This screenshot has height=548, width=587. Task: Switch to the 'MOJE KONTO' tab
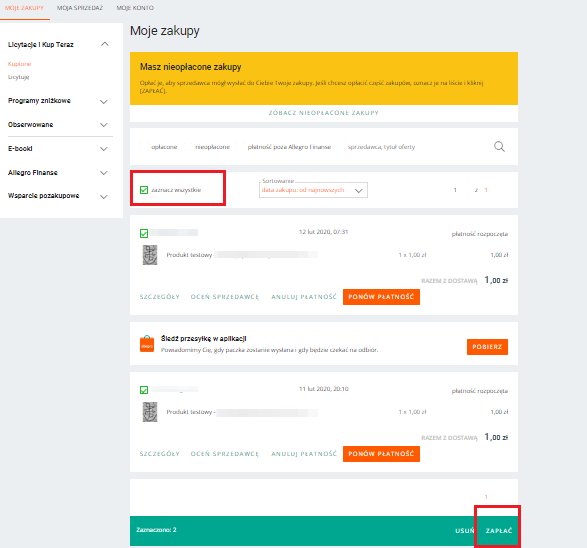(135, 8)
